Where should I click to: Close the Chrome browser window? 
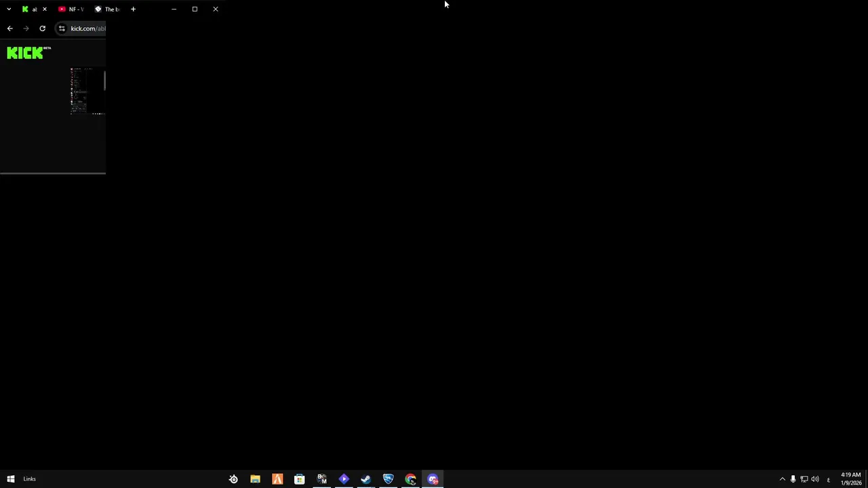pos(216,9)
